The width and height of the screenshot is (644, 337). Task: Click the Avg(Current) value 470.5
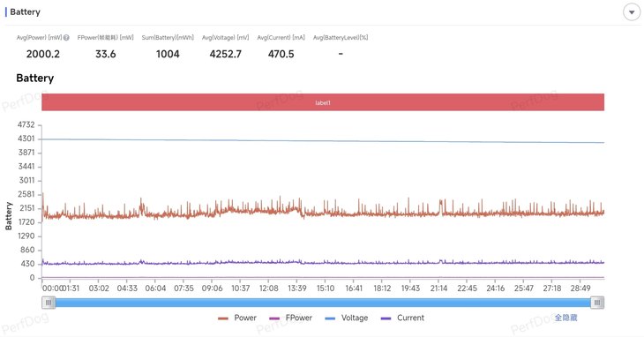pyautogui.click(x=281, y=54)
